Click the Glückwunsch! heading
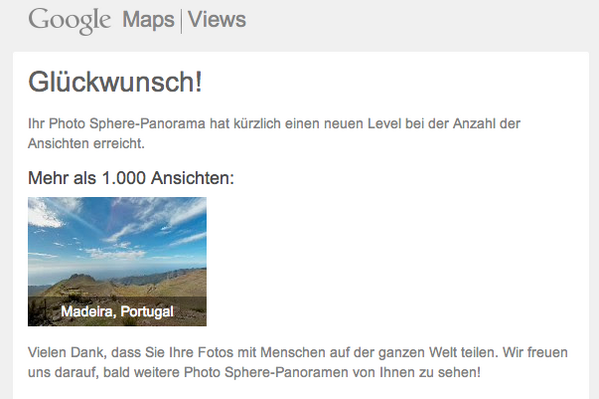The image size is (599, 399). 115,82
